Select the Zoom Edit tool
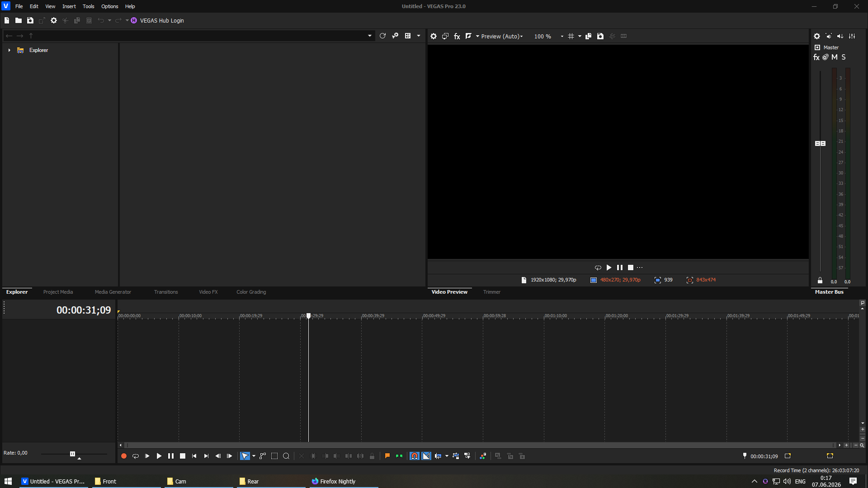 coord(286,456)
